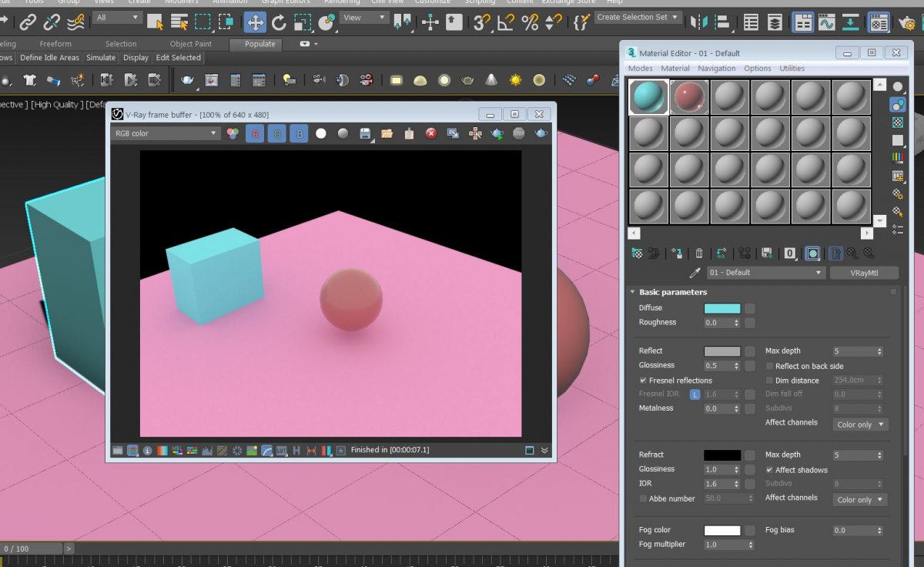Viewport: 924px width, 567px height.
Task: Clear the image with red X icon
Action: click(431, 133)
